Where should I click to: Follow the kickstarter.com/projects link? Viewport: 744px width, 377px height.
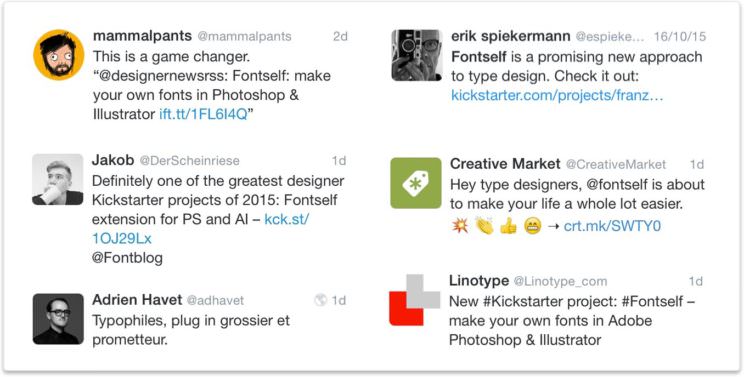[557, 95]
